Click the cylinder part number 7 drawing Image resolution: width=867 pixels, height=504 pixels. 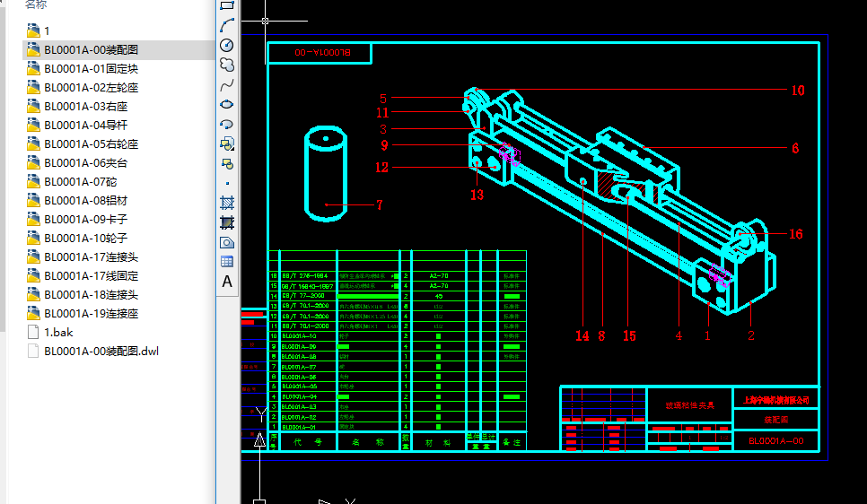coord(326,173)
